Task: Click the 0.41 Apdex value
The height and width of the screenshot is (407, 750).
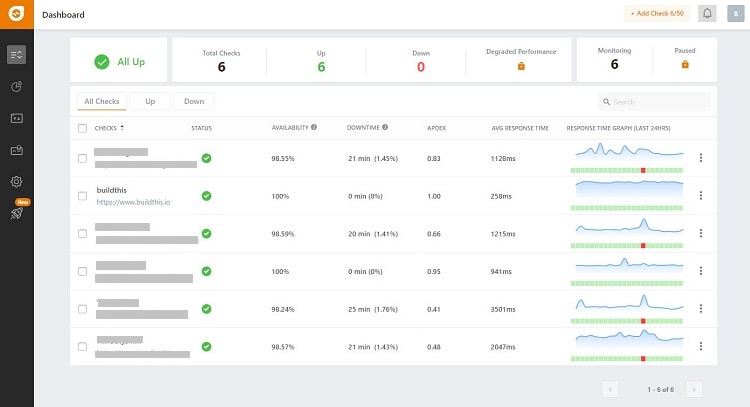Action: [433, 309]
